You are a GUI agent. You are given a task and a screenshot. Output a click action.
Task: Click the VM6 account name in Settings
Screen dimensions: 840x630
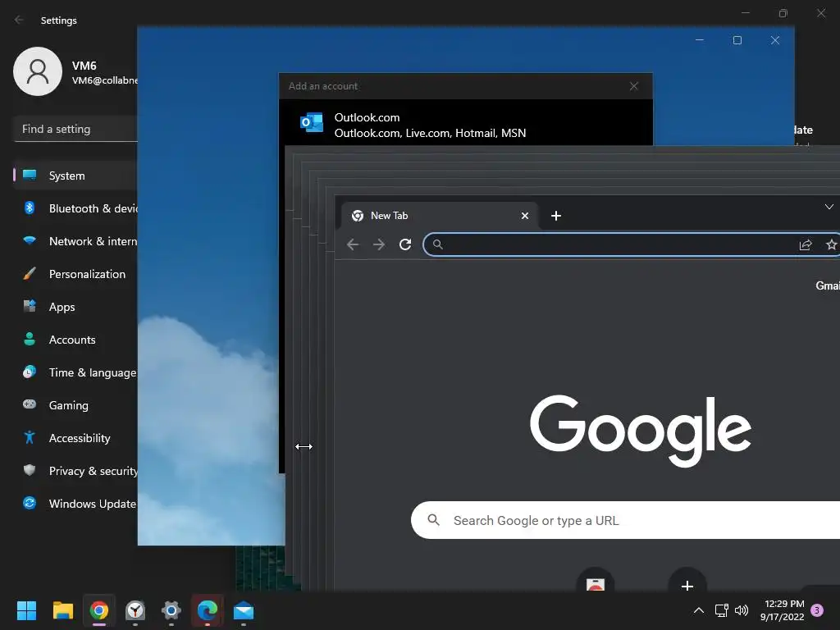(84, 66)
